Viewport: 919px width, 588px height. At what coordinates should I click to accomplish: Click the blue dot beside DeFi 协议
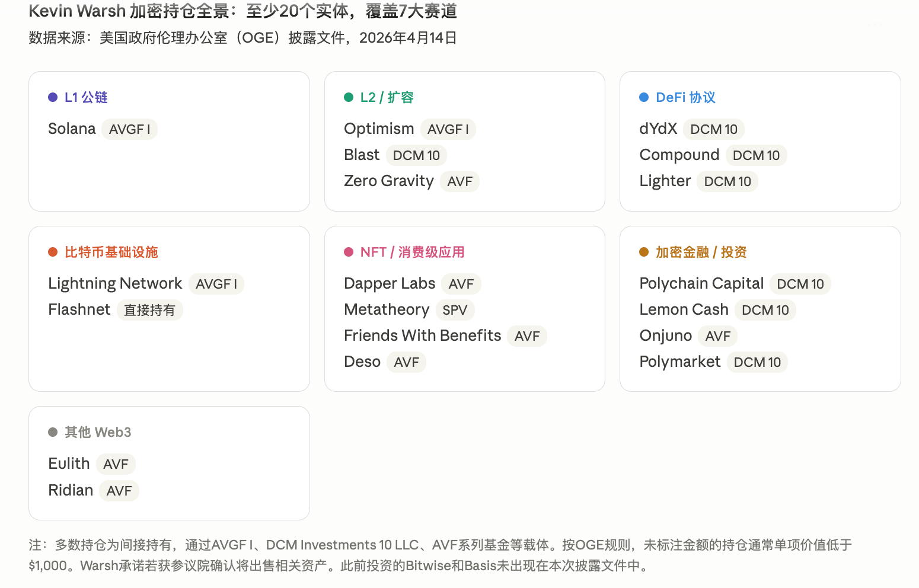[644, 97]
